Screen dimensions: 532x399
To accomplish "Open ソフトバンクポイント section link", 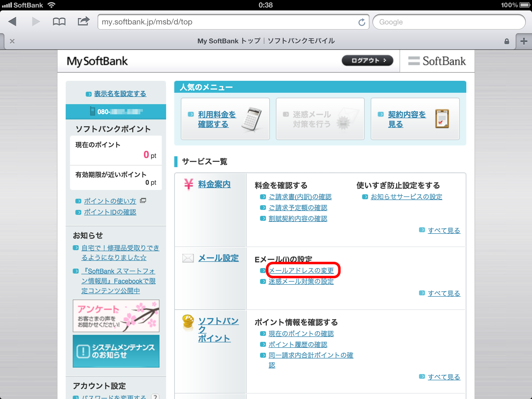I will 218,330.
